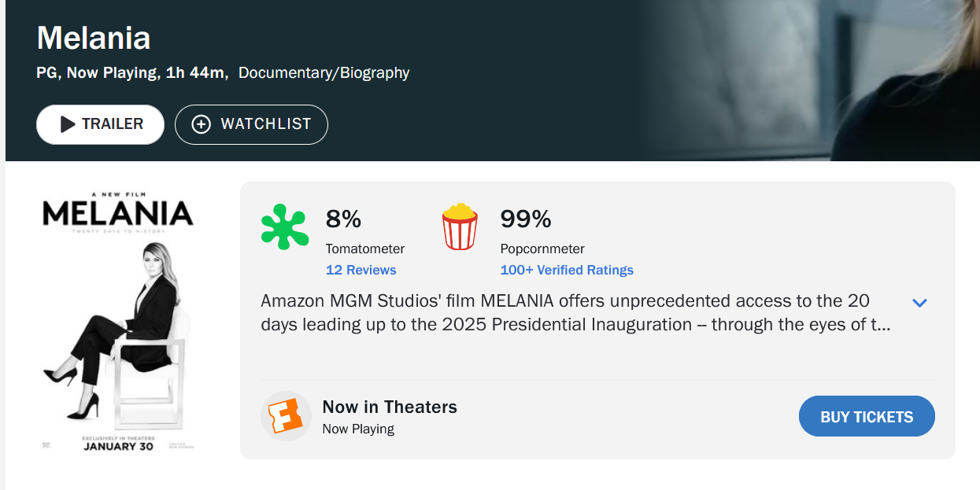Click the play icon on the Trailer button

[x=68, y=124]
